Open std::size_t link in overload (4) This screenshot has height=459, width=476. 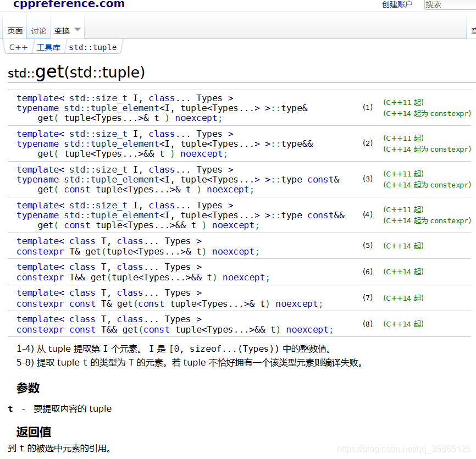(98, 206)
